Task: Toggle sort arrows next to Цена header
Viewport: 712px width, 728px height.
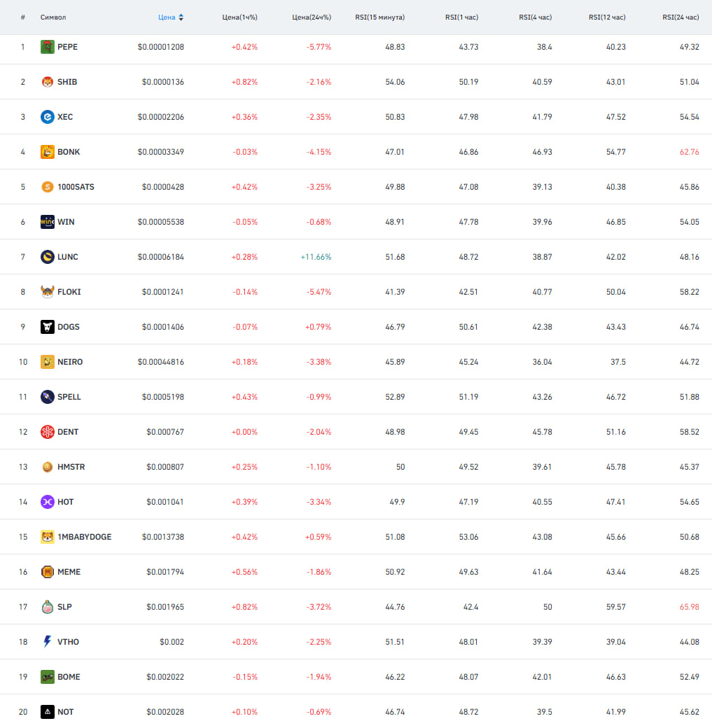Action: tap(181, 17)
